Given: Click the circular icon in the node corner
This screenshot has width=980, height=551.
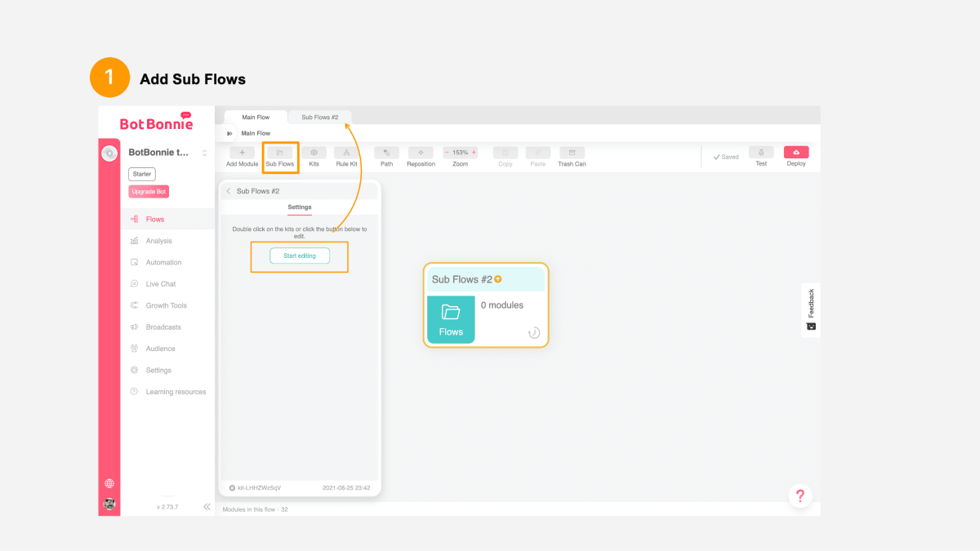Looking at the screenshot, I should 534,332.
